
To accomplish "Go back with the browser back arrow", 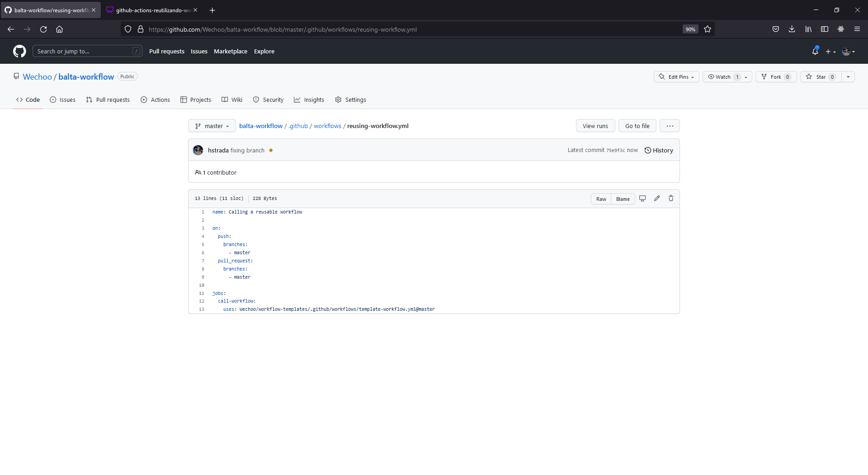I will pyautogui.click(x=11, y=29).
